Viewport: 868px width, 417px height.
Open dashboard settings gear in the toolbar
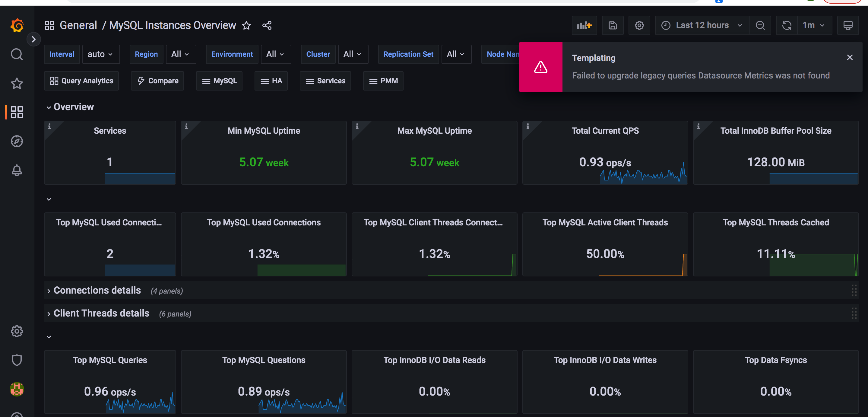coord(639,25)
